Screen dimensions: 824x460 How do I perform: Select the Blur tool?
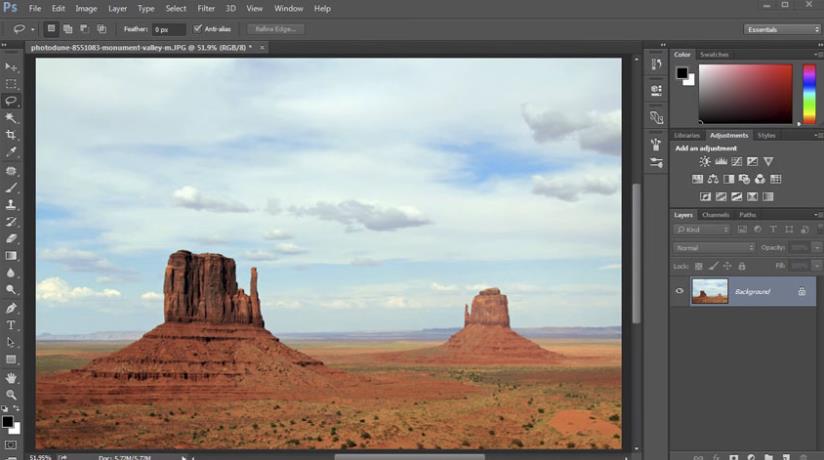[11, 273]
